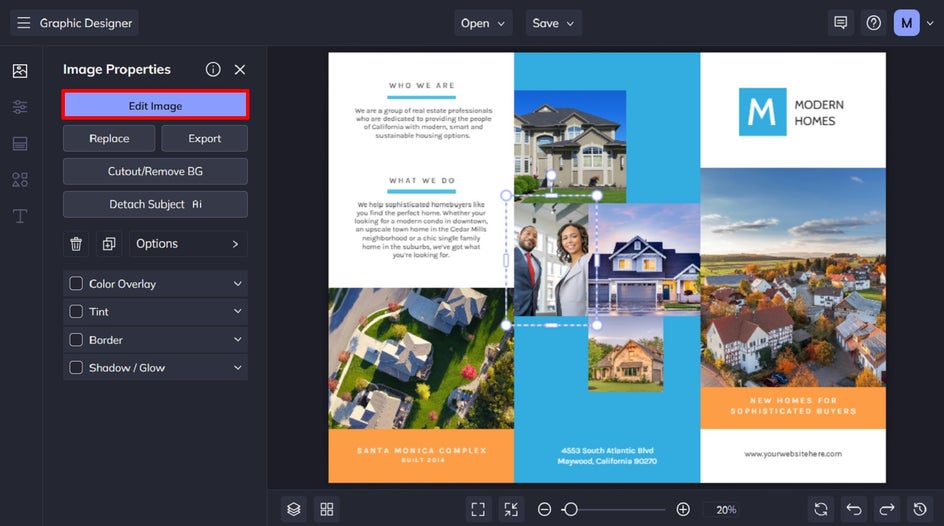Open the M account avatar

tap(906, 23)
